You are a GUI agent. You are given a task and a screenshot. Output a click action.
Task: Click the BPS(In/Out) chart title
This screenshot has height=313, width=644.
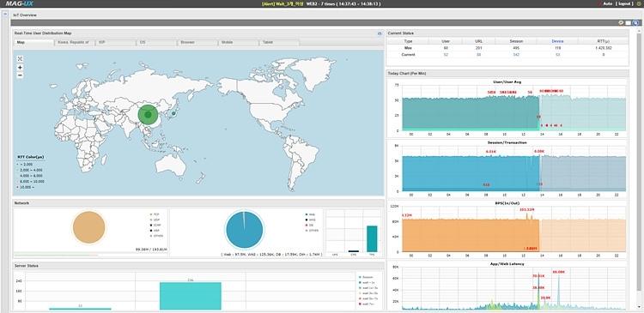508,203
